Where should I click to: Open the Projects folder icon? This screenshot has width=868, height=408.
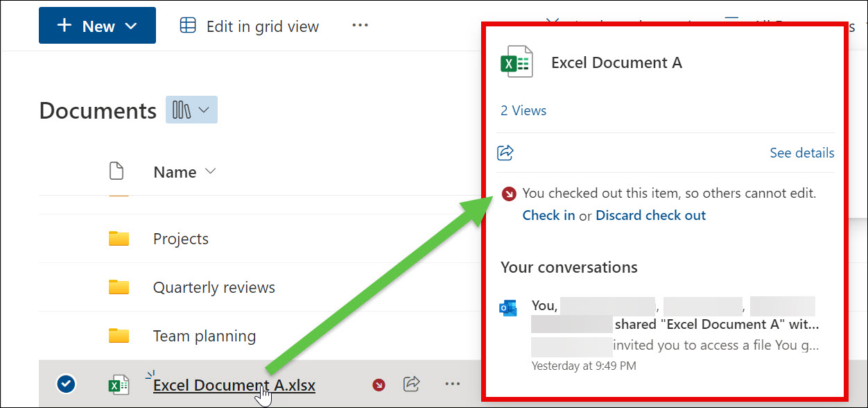(x=119, y=238)
